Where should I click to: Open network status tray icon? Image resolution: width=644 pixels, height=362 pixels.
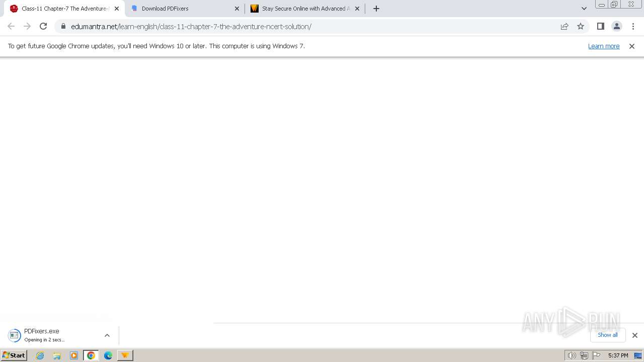(x=584, y=355)
